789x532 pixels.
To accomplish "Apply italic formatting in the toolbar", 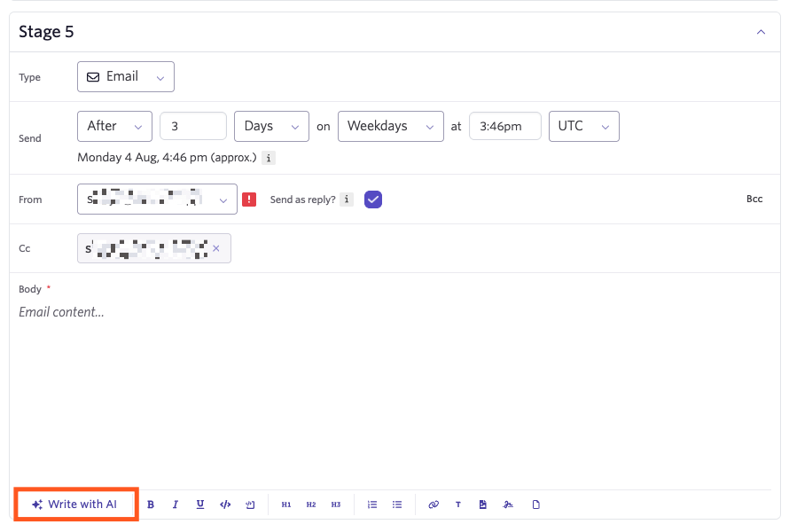I will coord(176,505).
